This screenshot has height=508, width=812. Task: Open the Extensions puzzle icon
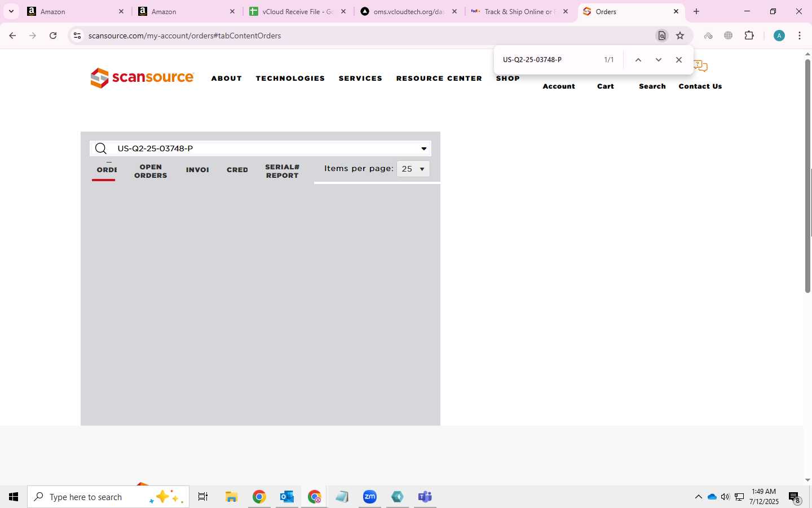coord(749,36)
